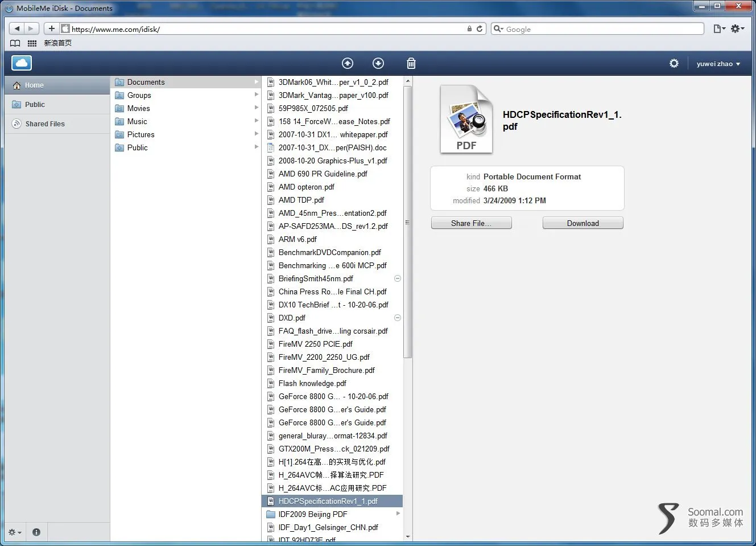Viewport: 756px width, 546px height.
Task: Click the address bar URL
Action: coord(116,29)
